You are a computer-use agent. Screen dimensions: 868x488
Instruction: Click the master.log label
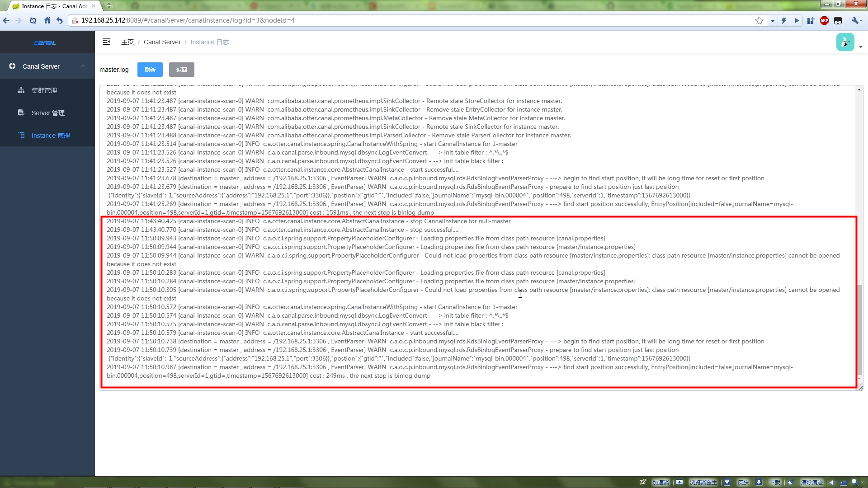click(x=114, y=70)
